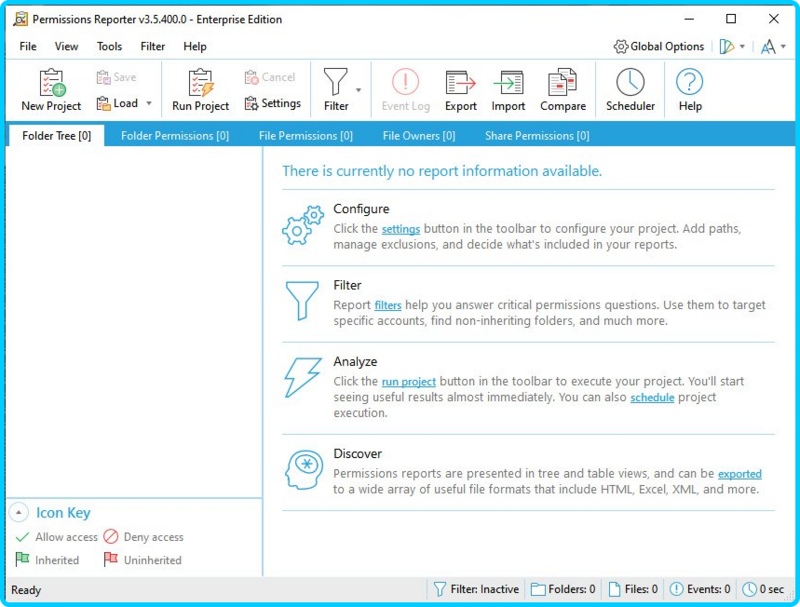This screenshot has height=607, width=800.
Task: Select the Folder Tree [0] tab
Action: click(57, 136)
